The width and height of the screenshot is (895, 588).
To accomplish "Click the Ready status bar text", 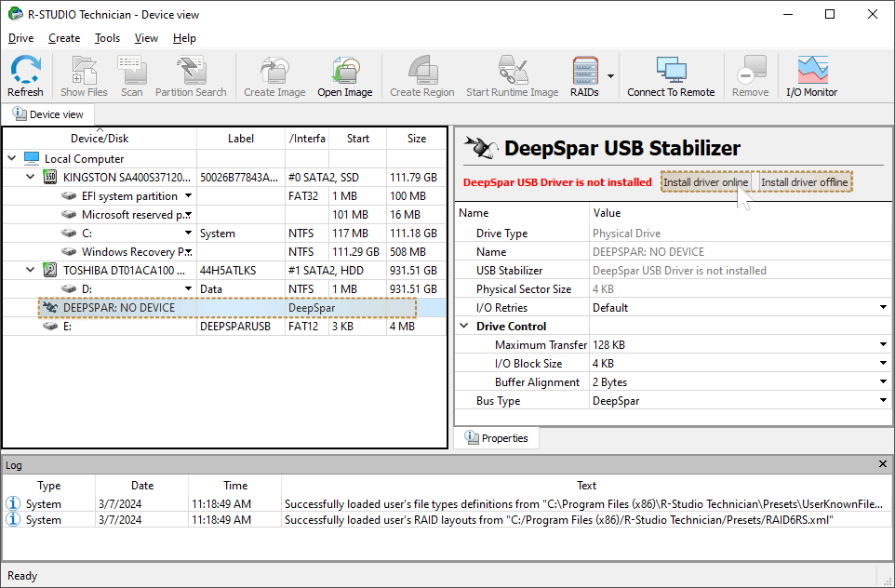I will coord(22,576).
